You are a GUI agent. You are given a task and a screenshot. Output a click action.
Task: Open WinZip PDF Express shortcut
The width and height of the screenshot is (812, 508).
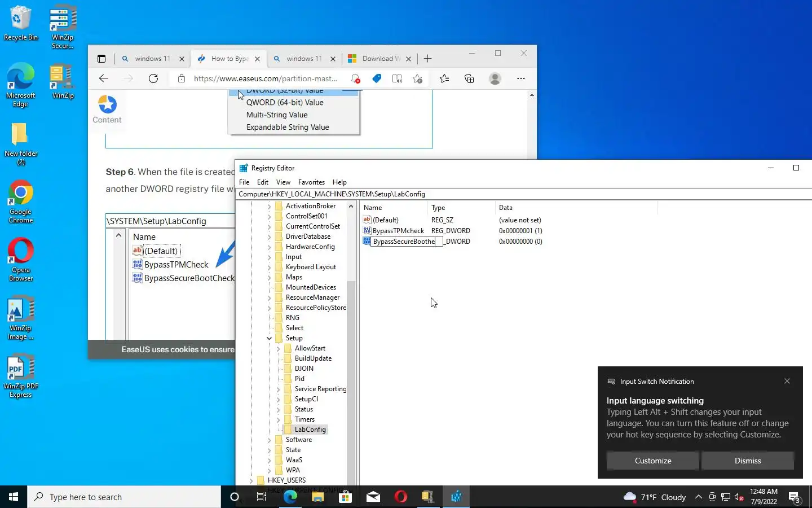[x=20, y=376]
